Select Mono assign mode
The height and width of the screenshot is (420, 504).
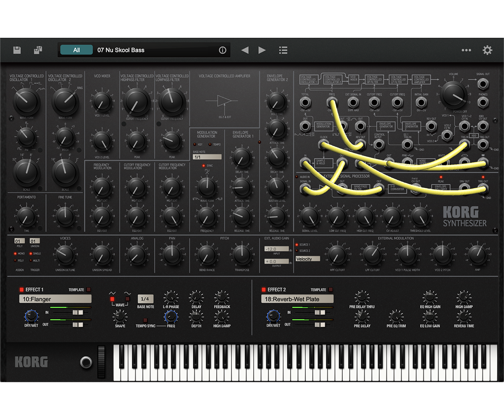tap(16, 254)
